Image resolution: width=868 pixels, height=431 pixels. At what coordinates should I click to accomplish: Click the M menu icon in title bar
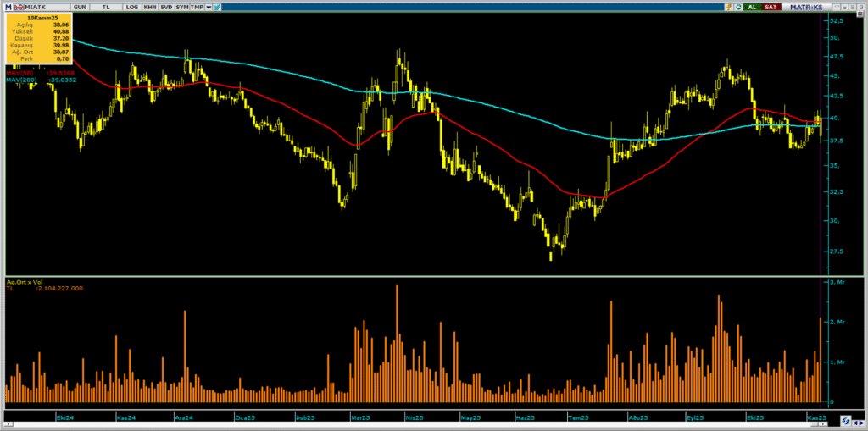7,7
